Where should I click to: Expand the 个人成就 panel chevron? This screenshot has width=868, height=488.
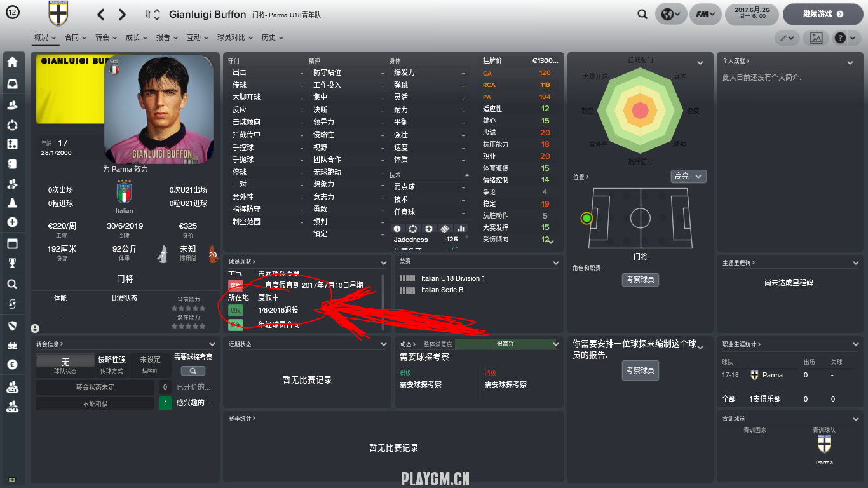point(850,62)
